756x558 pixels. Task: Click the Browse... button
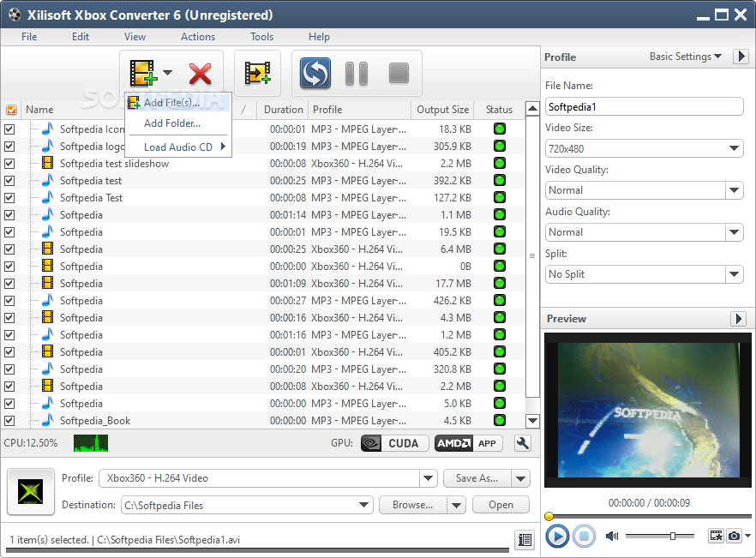(x=413, y=505)
